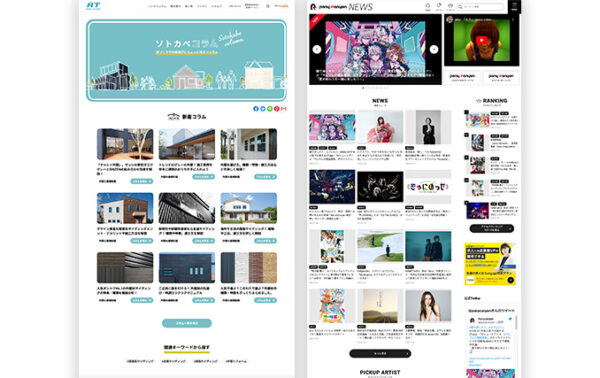The height and width of the screenshot is (378, 600).
Task: Click the Twitter share icon
Action: coord(263,109)
